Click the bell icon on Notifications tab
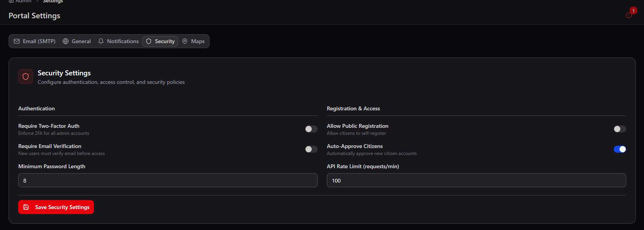The width and height of the screenshot is (644, 230). [x=101, y=41]
